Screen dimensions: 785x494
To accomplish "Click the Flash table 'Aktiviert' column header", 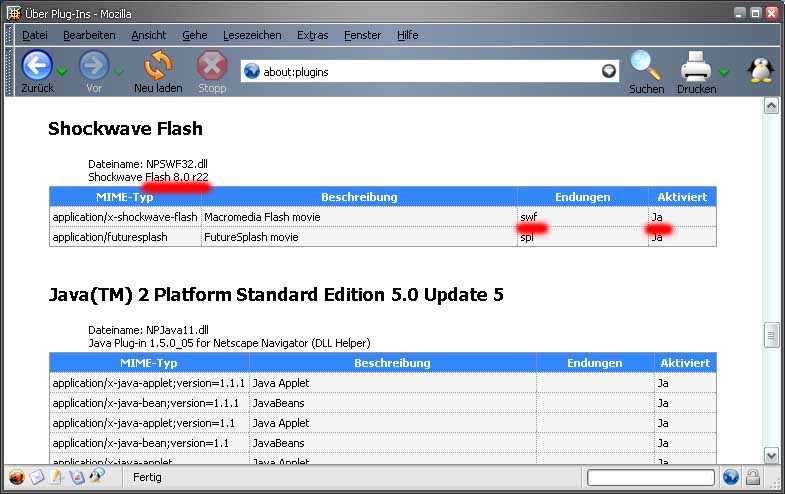I will 682,197.
